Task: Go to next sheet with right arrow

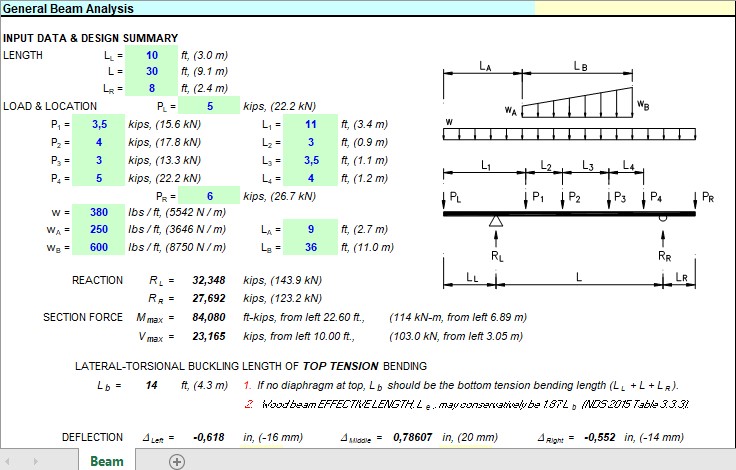Action: pos(36,462)
